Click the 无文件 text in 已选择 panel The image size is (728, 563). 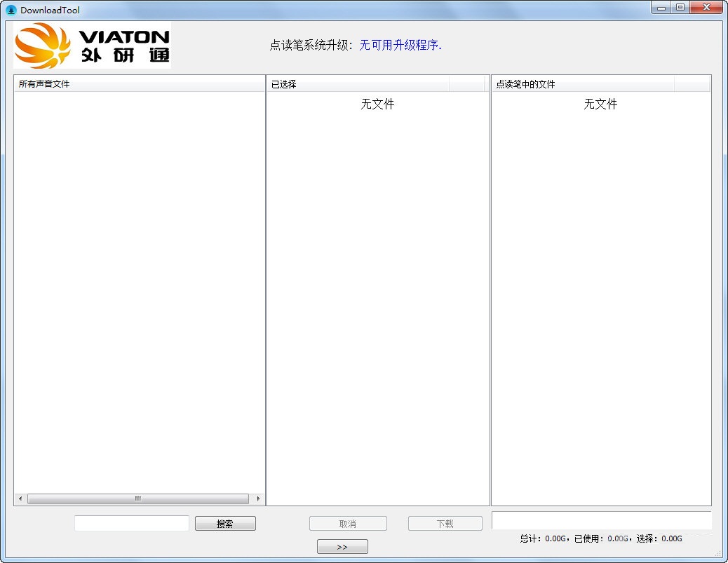(377, 104)
